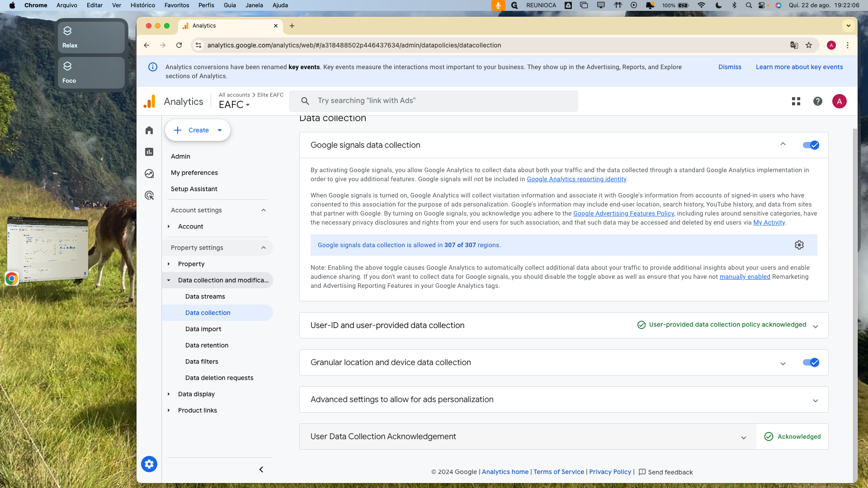Expand Advanced settings for ads personalization

coord(816,400)
